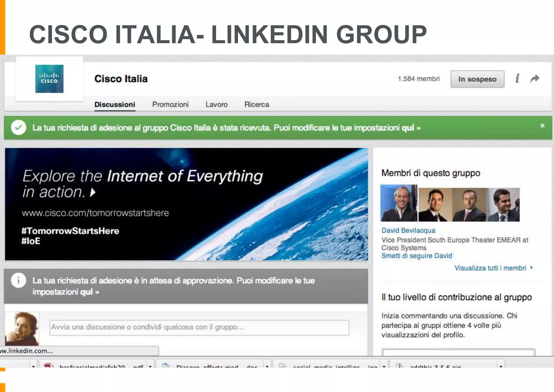Click the 'Inizia commentando una discussione' text
The height and width of the screenshot is (392, 554).
449,325
